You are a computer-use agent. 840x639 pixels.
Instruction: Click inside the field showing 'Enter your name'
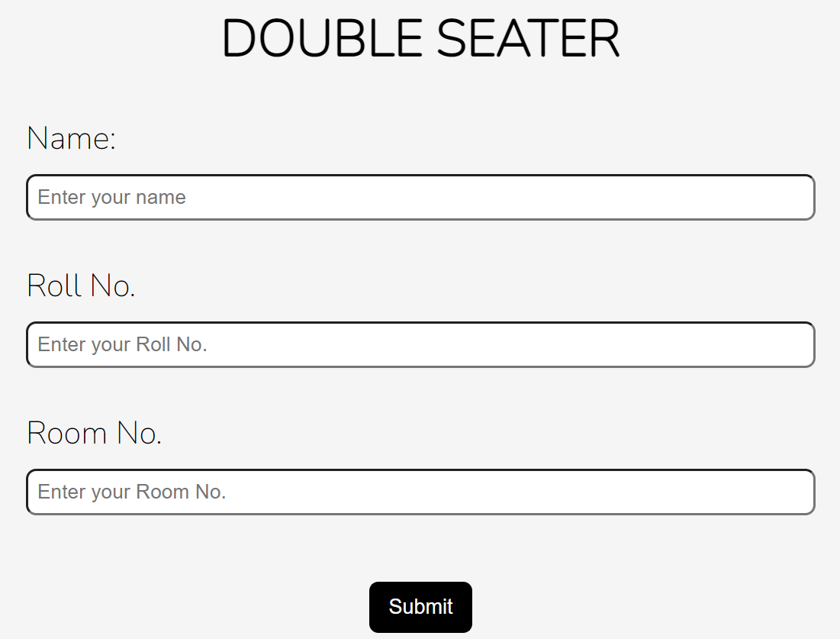[x=420, y=197]
